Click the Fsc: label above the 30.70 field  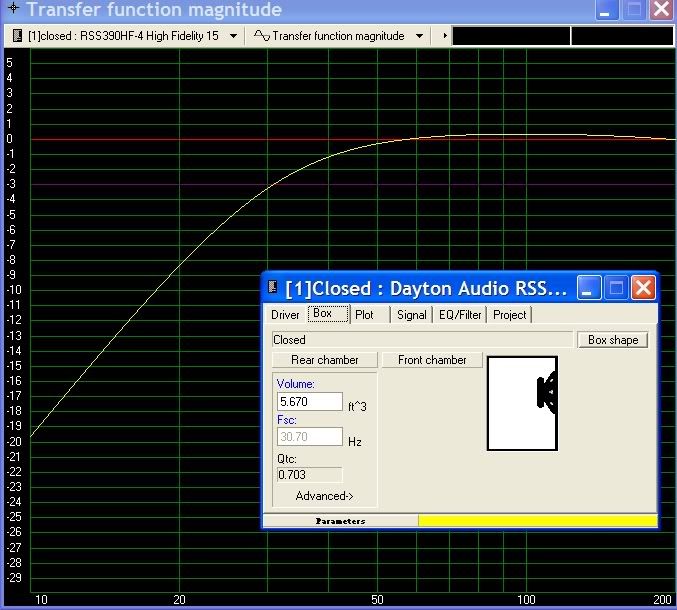pos(287,420)
